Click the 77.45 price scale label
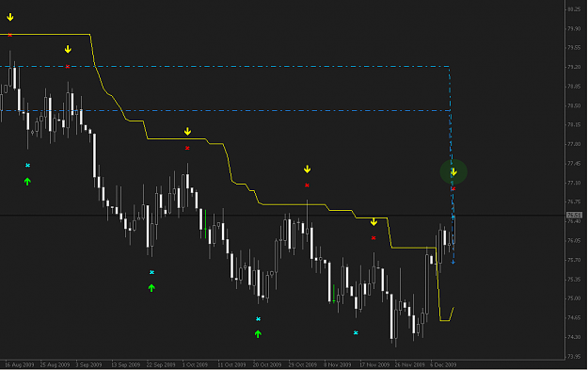 coord(574,164)
